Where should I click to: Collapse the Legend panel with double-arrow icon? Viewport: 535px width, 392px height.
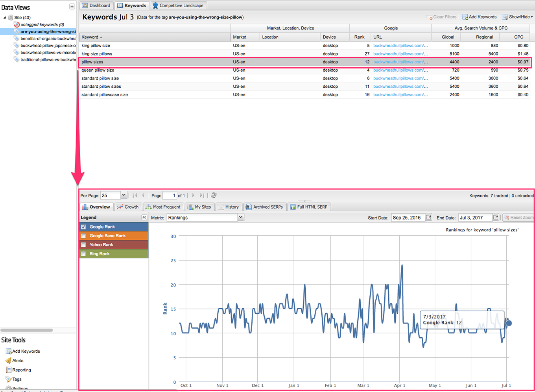(x=144, y=217)
